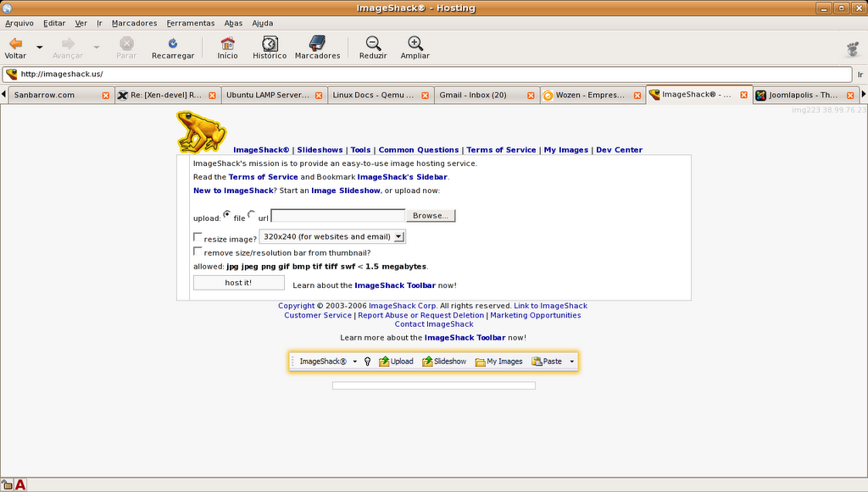Click the ImageShack frog logo

point(202,131)
